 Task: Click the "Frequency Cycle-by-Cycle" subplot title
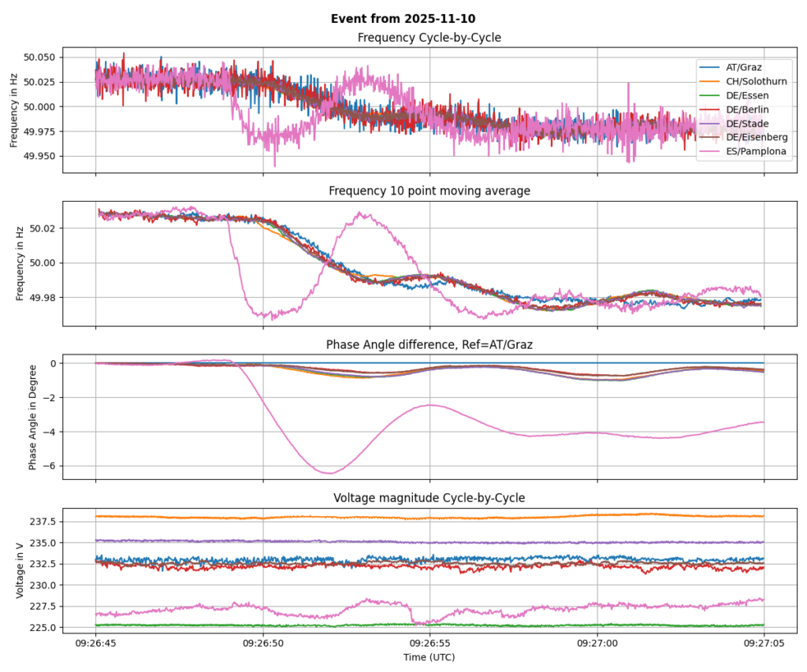[x=430, y=38]
